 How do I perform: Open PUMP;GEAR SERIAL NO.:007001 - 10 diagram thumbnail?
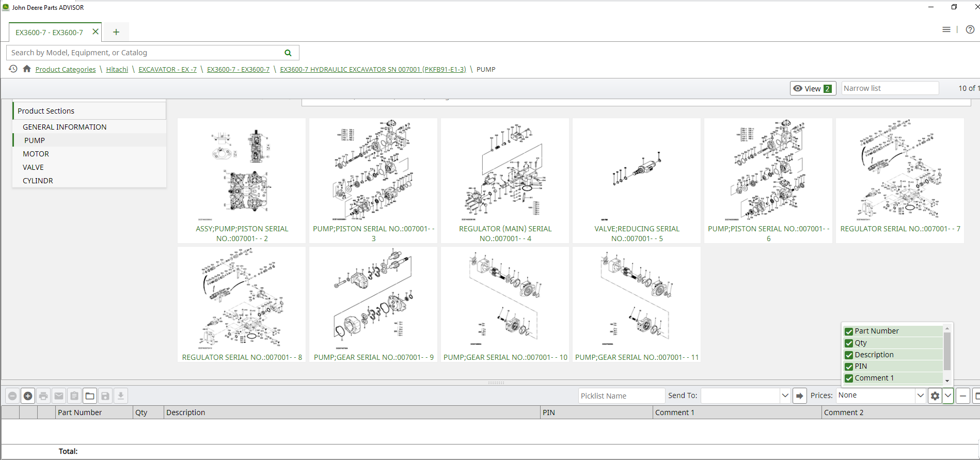tap(505, 298)
